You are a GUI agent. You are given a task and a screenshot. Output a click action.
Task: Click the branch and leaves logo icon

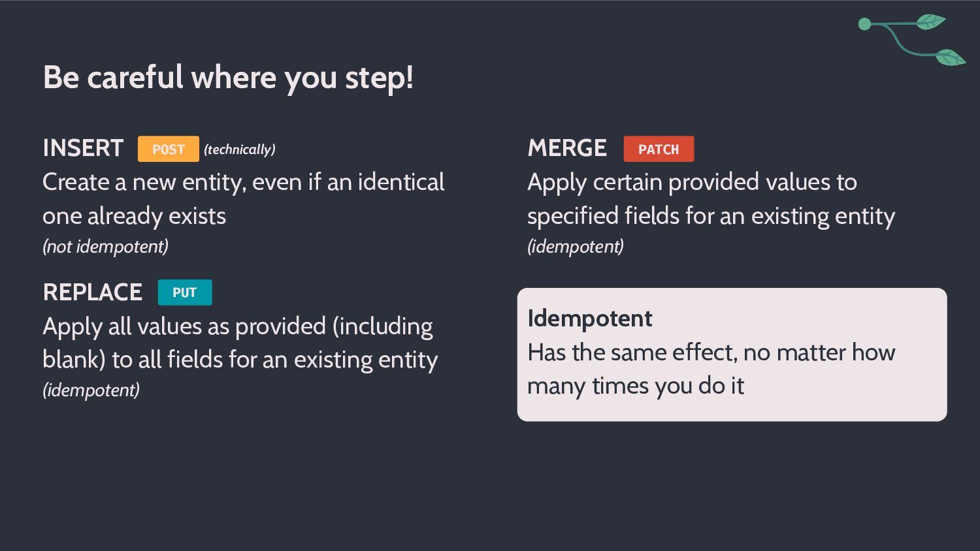click(x=912, y=40)
